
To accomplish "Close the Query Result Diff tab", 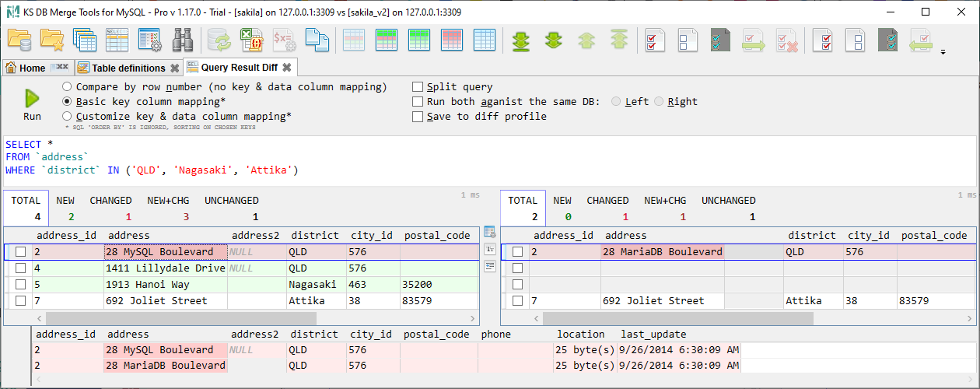I will pos(287,68).
